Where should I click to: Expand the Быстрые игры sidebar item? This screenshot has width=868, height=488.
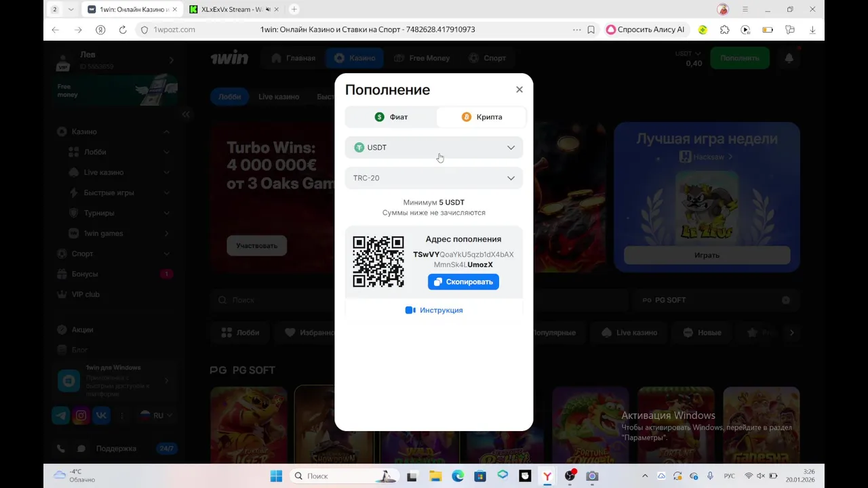click(x=167, y=192)
